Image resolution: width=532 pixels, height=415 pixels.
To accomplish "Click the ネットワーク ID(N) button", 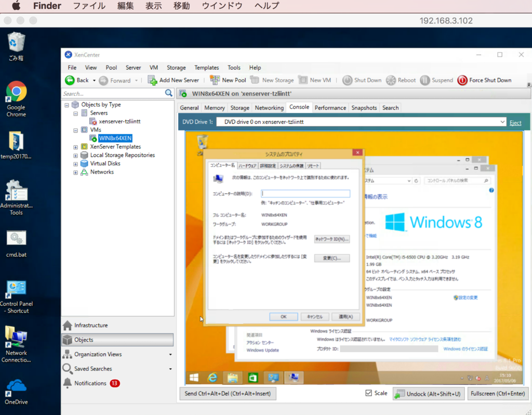I will [x=332, y=239].
